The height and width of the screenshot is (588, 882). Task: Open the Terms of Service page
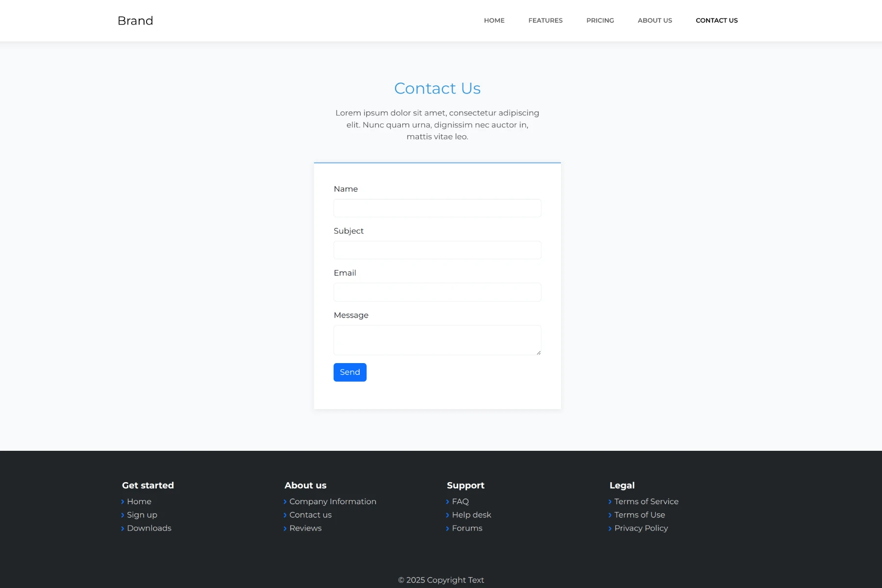(x=646, y=501)
